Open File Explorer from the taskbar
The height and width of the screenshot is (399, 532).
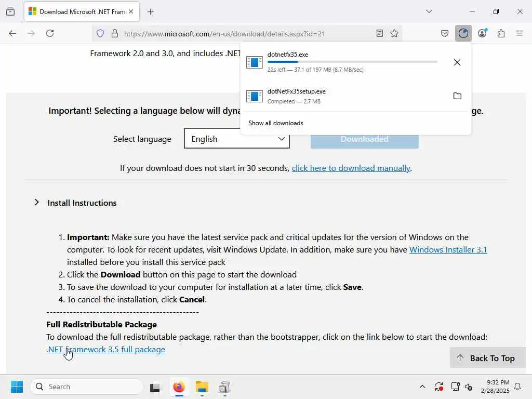coord(202,387)
